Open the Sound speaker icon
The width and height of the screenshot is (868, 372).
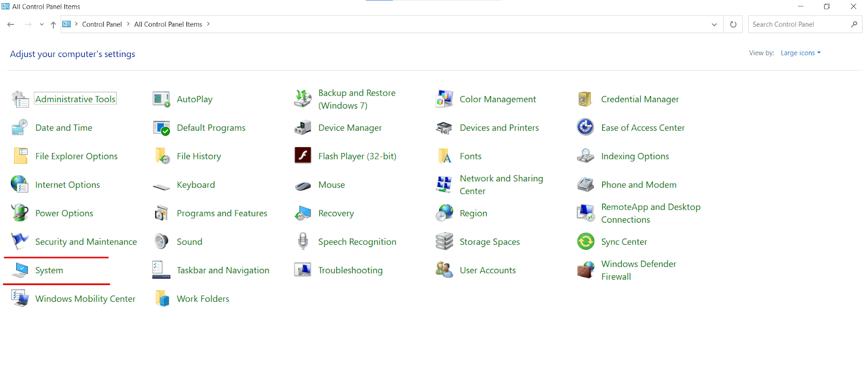(x=161, y=242)
